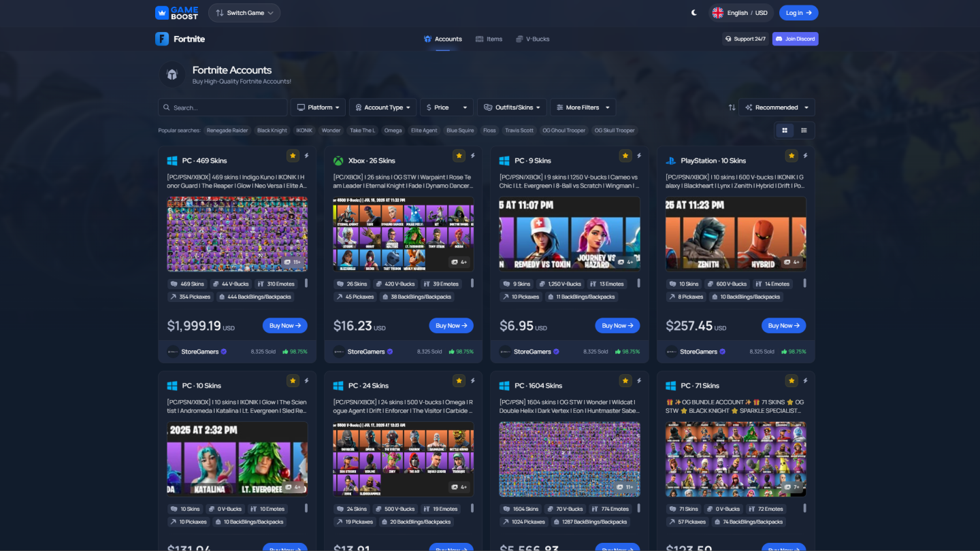Click the 469 Skins stat chip

click(187, 284)
